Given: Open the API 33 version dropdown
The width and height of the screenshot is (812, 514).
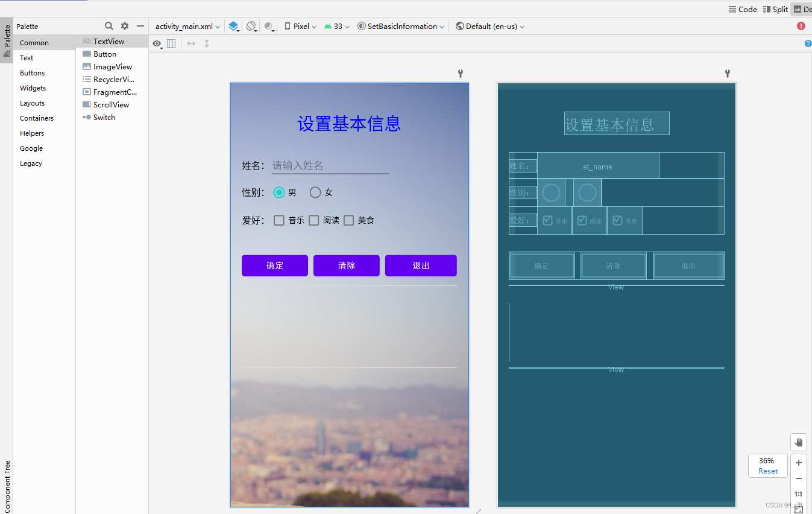Looking at the screenshot, I should 336,26.
